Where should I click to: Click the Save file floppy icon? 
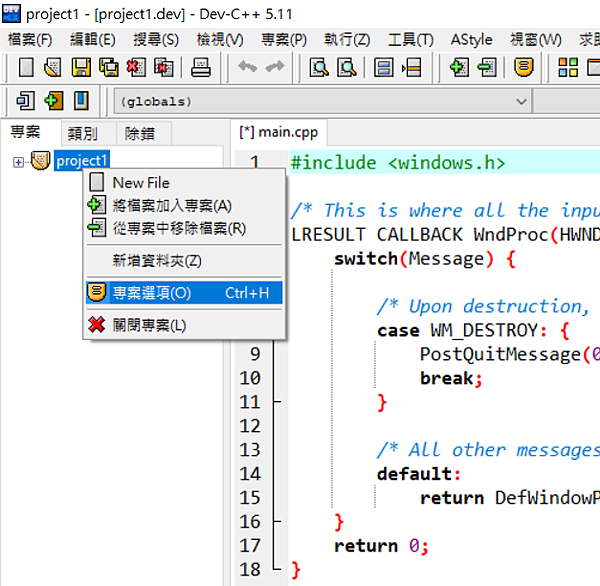click(x=81, y=68)
